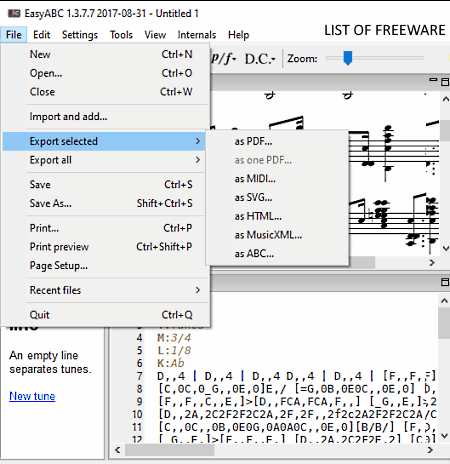Click editor horizontal scroll left arrow
The width and height of the screenshot is (450, 464).
(117, 450)
